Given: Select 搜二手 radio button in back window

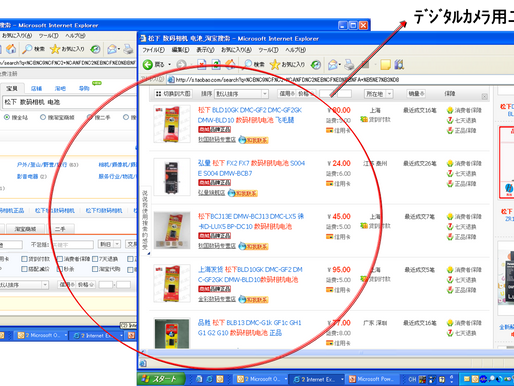Looking at the screenshot, I should [89, 117].
